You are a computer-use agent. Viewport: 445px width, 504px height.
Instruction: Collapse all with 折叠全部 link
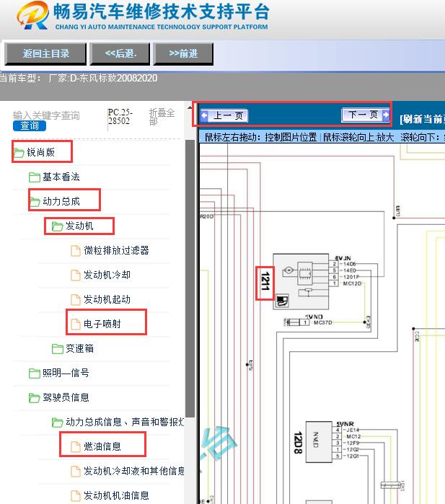(162, 117)
